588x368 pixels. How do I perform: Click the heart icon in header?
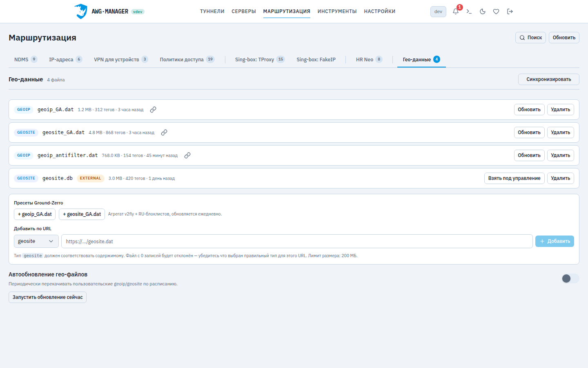496,11
